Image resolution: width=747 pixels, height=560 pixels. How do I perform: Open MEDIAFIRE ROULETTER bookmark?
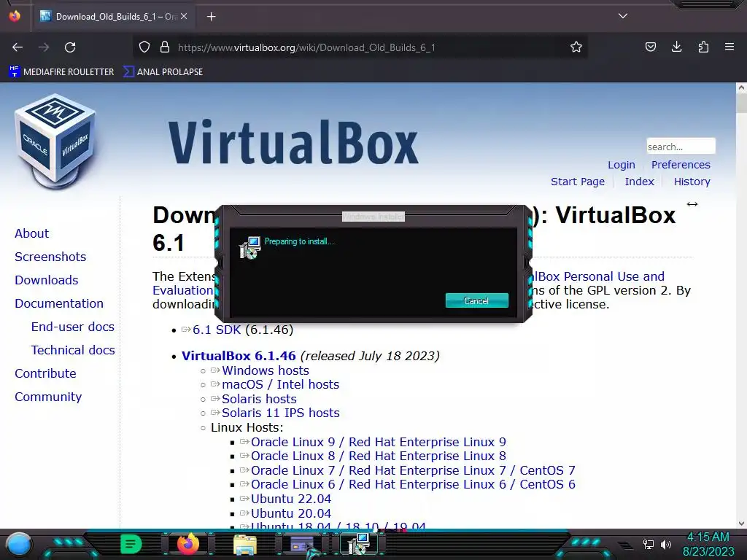tap(62, 72)
